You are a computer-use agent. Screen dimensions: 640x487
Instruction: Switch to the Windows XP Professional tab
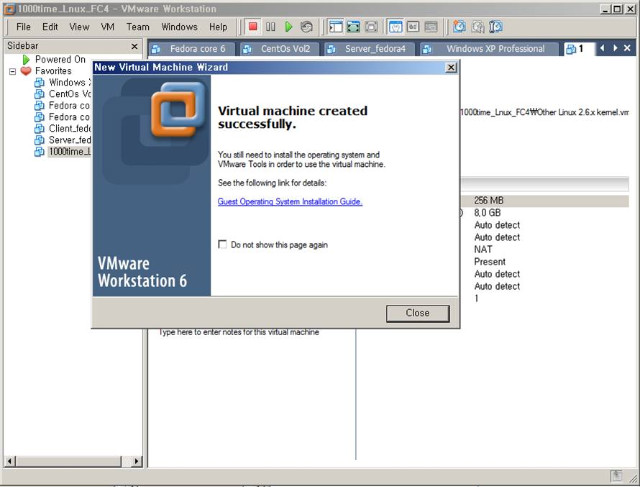489,49
